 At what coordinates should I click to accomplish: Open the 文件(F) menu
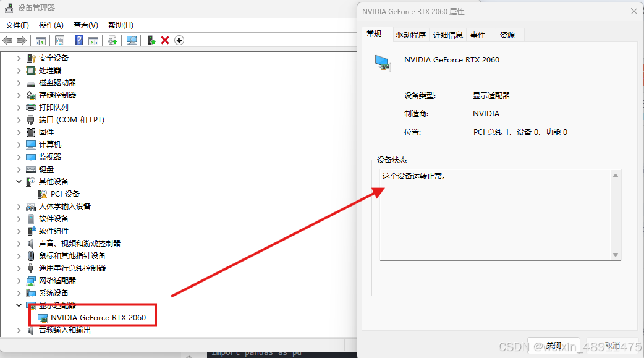click(17, 25)
